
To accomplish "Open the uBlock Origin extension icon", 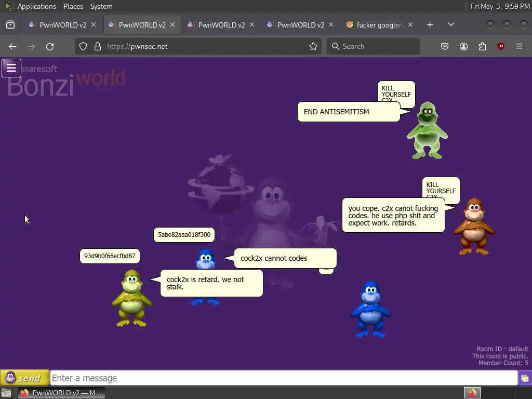I will pyautogui.click(x=501, y=46).
